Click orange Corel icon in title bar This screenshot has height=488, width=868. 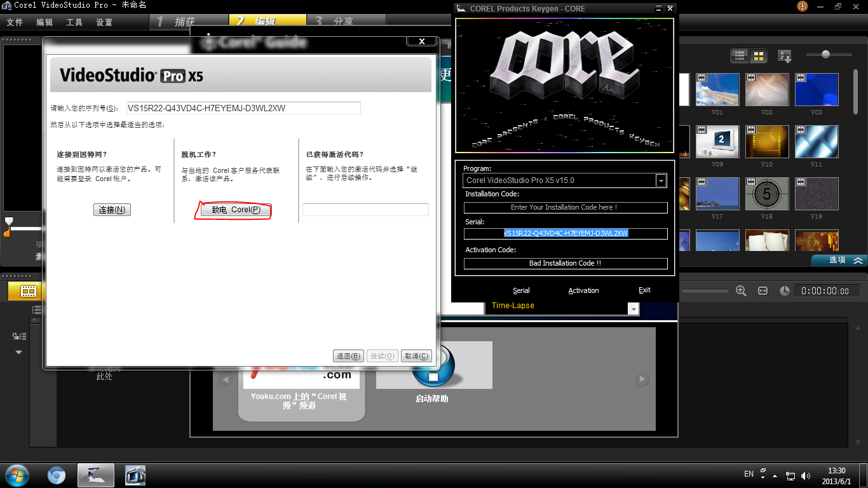click(803, 6)
